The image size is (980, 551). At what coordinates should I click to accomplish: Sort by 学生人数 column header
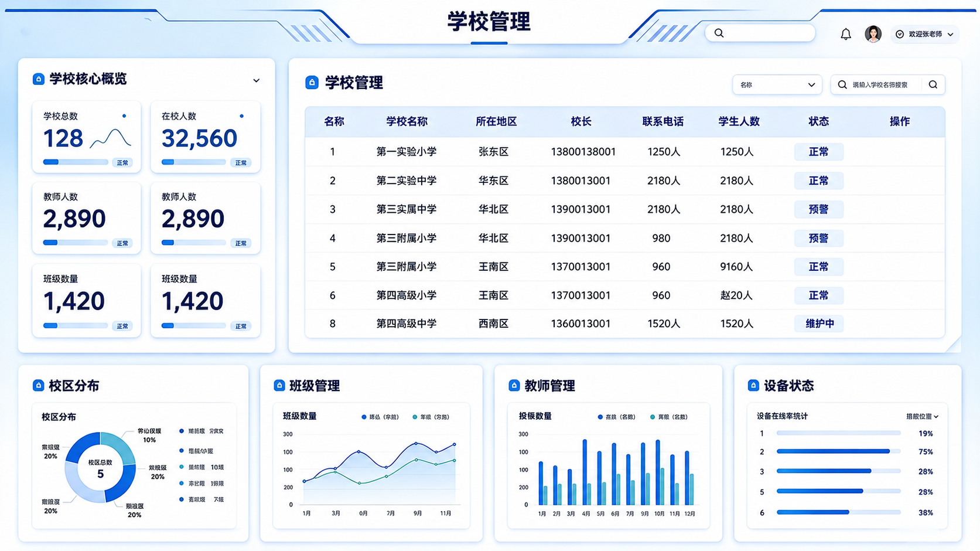coord(739,122)
